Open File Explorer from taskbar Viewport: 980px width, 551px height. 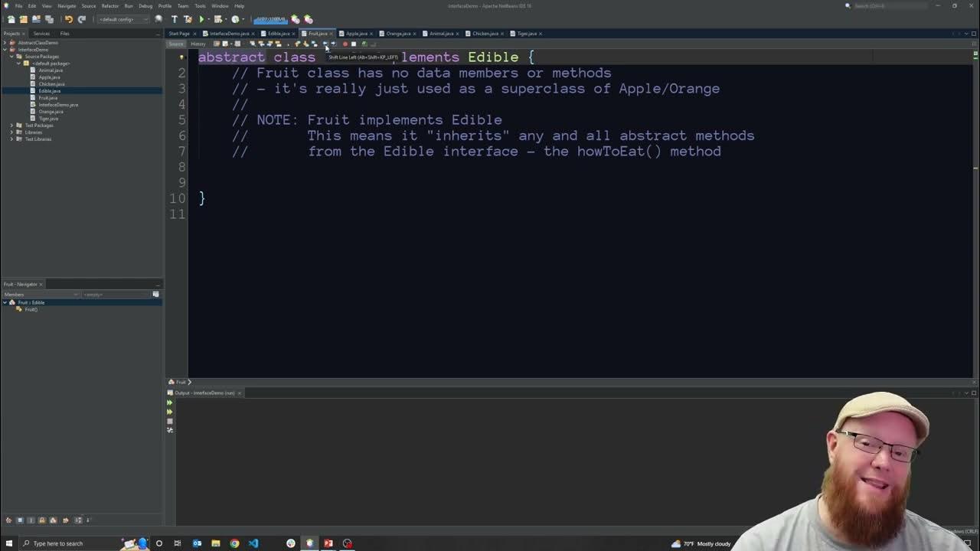(x=216, y=543)
